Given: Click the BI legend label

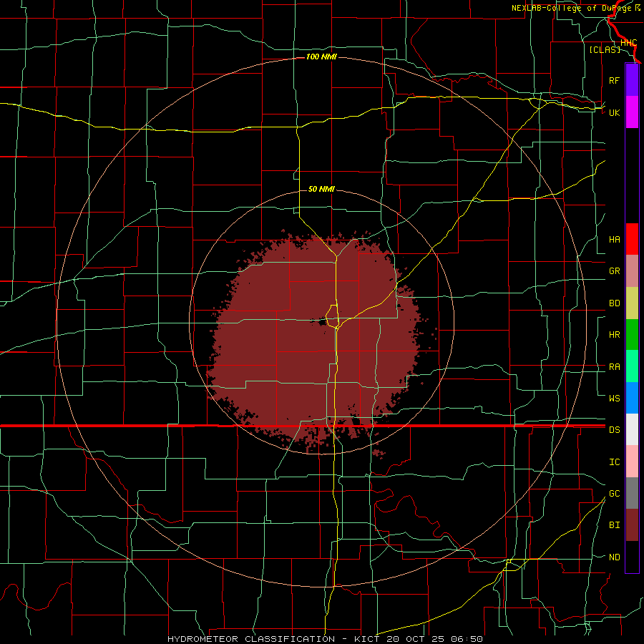Looking at the screenshot, I should pos(614,525).
